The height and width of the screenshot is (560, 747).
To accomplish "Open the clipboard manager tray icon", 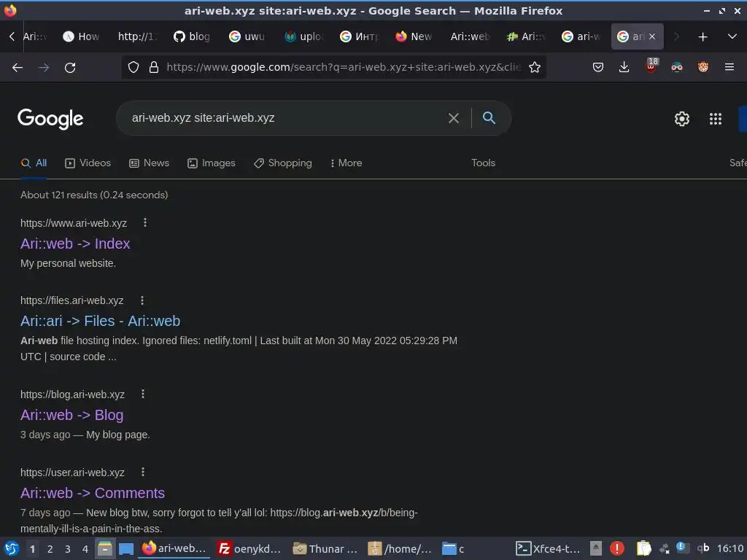I will click(643, 548).
